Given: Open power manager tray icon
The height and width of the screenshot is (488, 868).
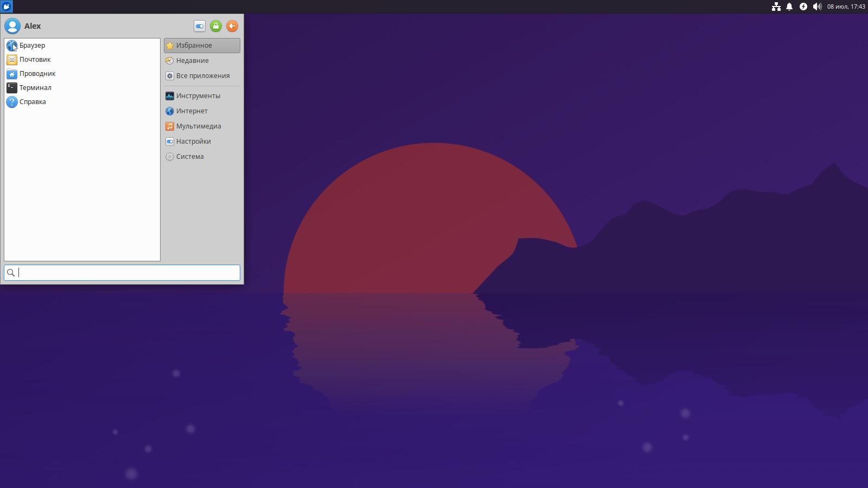Looking at the screenshot, I should click(803, 7).
